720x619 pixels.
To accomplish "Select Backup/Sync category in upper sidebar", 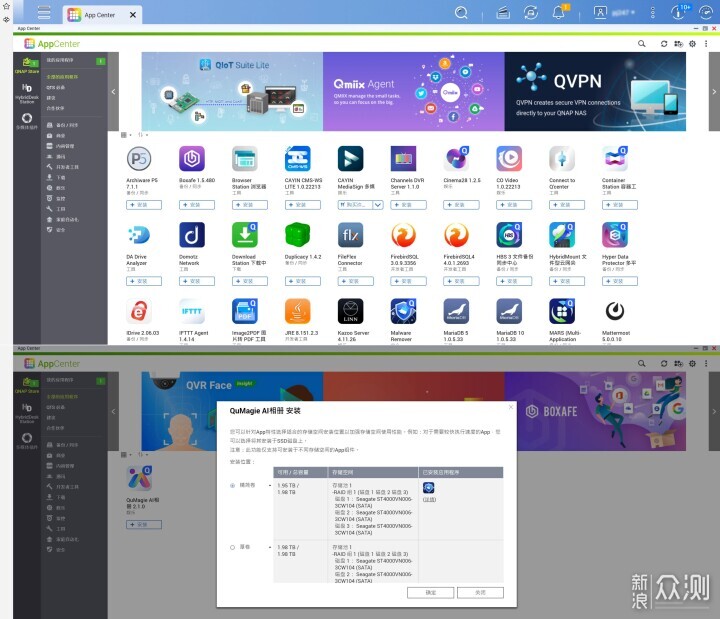I will pos(76,125).
